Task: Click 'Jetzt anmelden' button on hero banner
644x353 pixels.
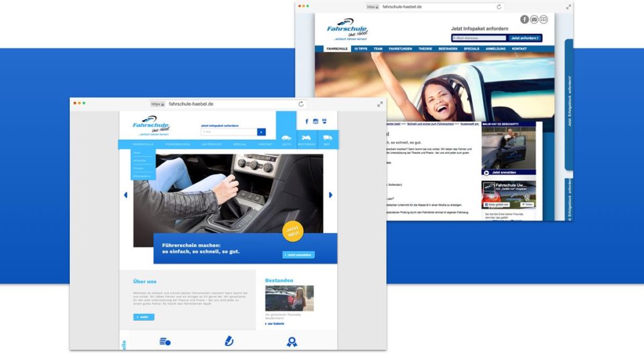Action: (x=299, y=255)
